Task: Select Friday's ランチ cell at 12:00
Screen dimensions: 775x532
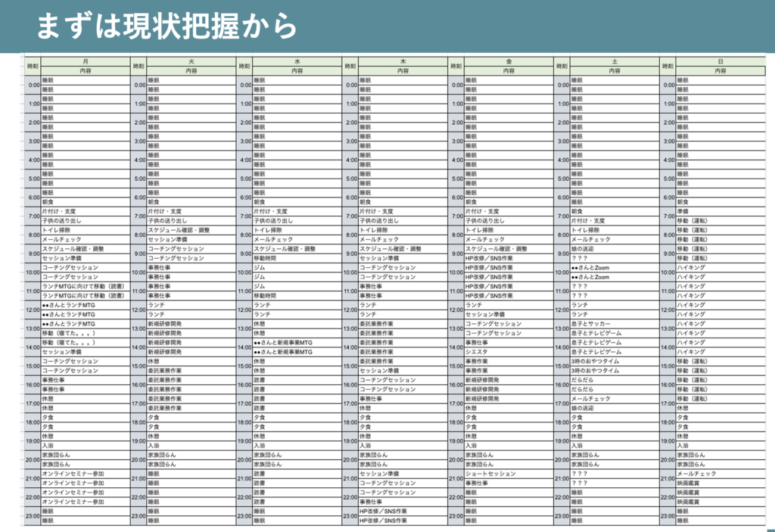Action: pos(509,305)
